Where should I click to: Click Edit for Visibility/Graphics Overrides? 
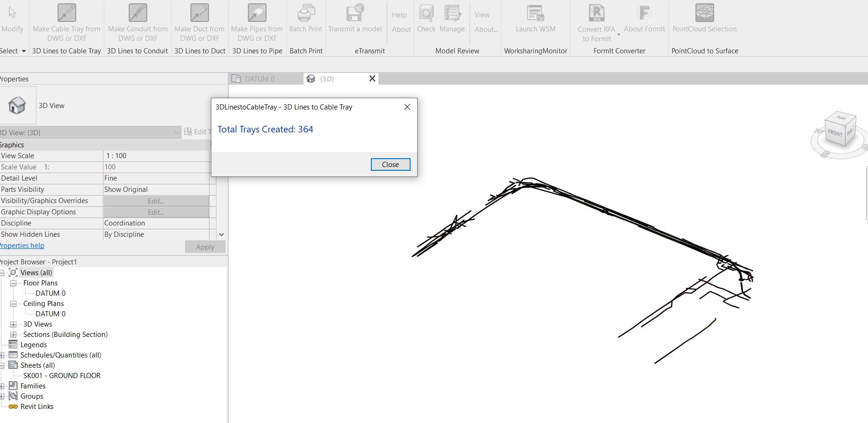156,200
